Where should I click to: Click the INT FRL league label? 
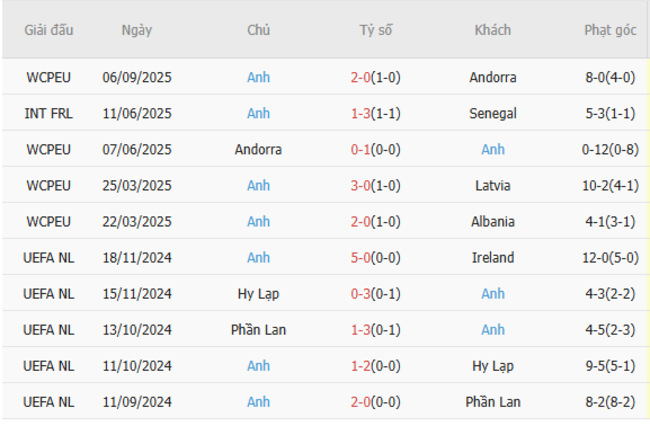[x=49, y=113]
